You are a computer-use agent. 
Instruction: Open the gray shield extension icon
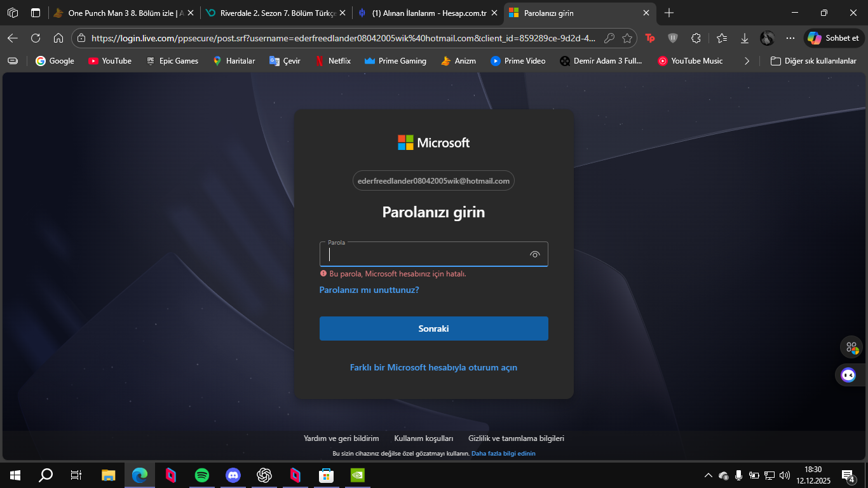coord(673,38)
